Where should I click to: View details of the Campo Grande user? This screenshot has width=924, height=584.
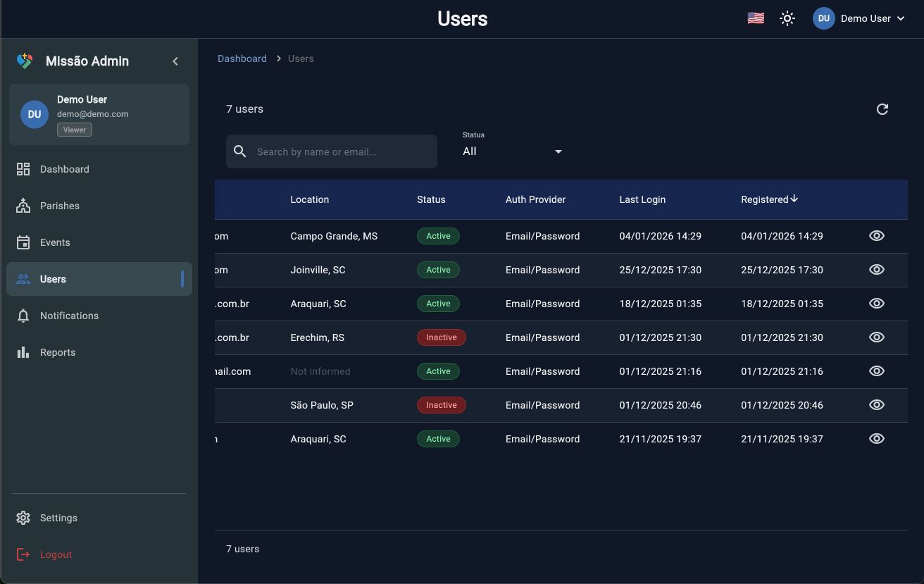pos(876,236)
